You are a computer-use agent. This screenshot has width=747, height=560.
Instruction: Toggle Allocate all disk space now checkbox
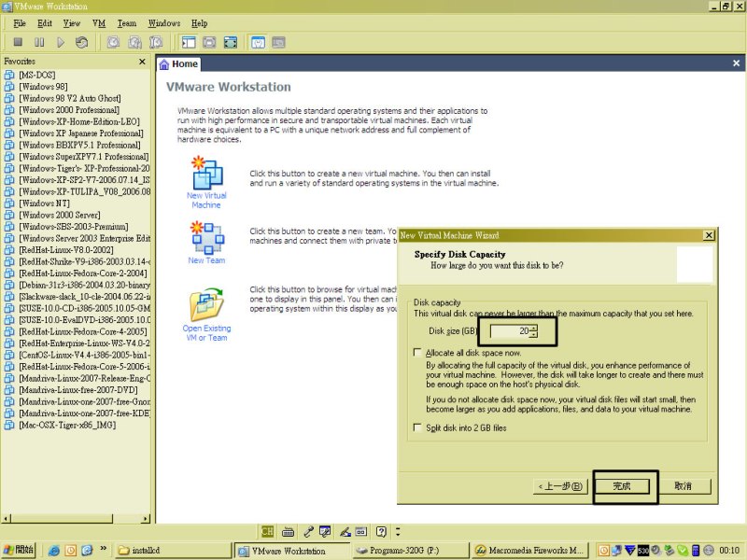click(417, 353)
